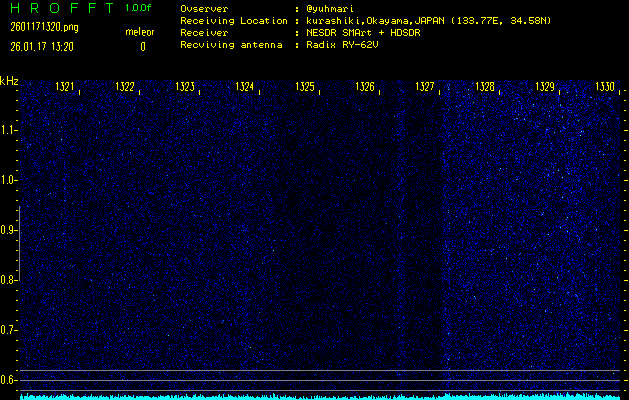Select the Radix RY-62V antenna text
Image resolution: width=629 pixels, height=400 pixels.
tap(342, 45)
